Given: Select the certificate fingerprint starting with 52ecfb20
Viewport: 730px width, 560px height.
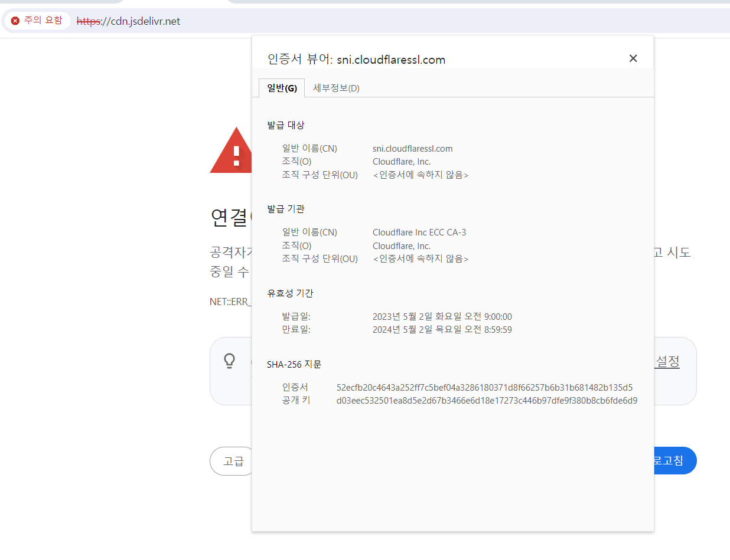Looking at the screenshot, I should (484, 388).
